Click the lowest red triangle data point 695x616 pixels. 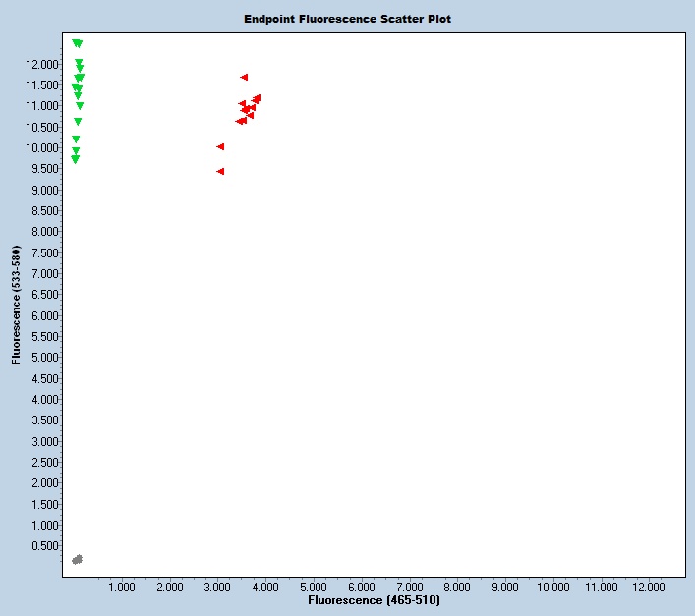pyautogui.click(x=220, y=171)
